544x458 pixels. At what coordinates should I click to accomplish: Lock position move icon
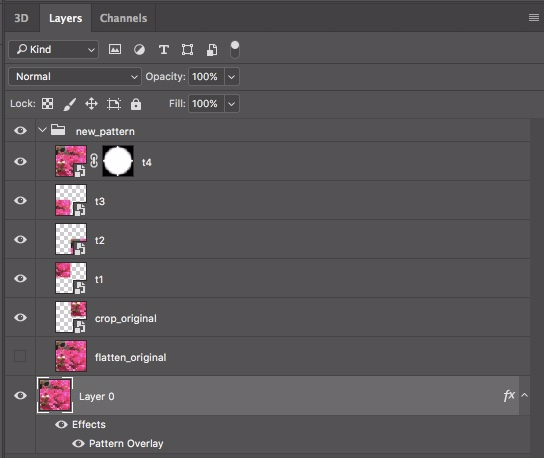[x=91, y=104]
